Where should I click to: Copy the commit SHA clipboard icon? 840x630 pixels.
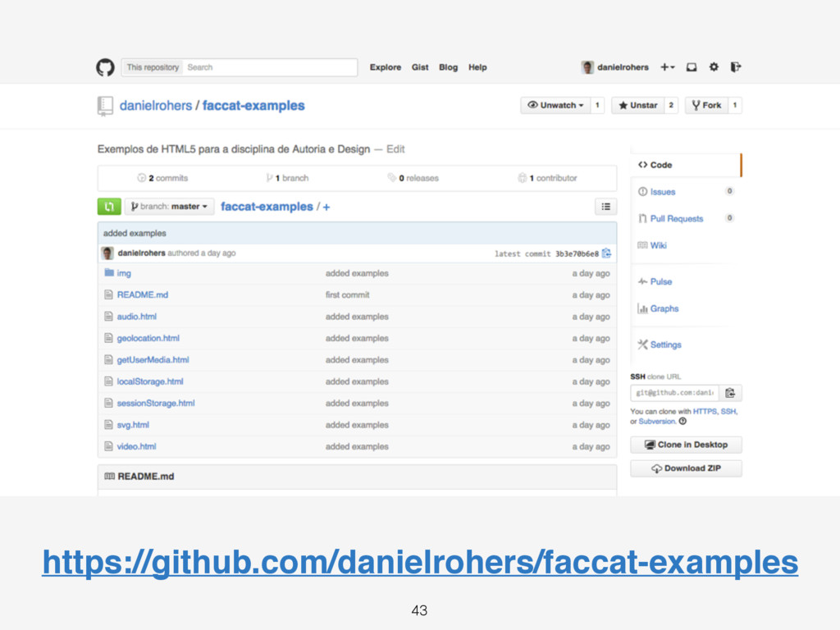tap(606, 253)
